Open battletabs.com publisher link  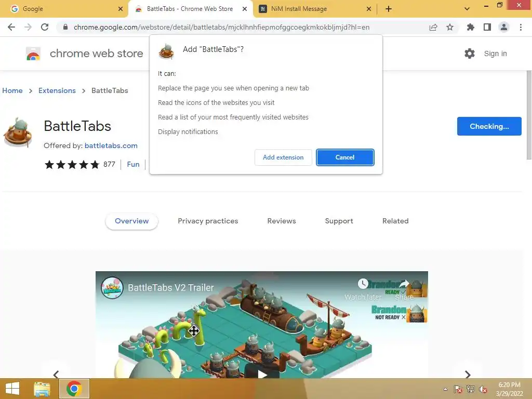pos(111,145)
